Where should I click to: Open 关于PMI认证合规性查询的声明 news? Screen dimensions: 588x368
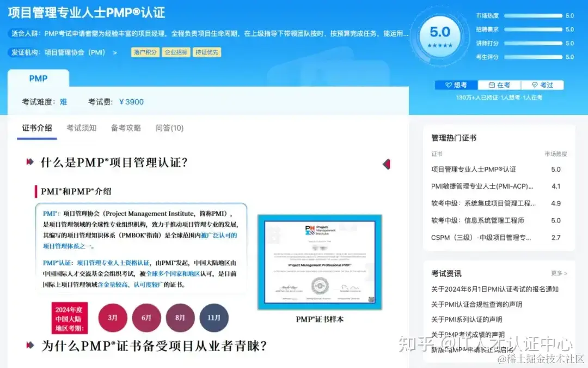[x=476, y=305]
